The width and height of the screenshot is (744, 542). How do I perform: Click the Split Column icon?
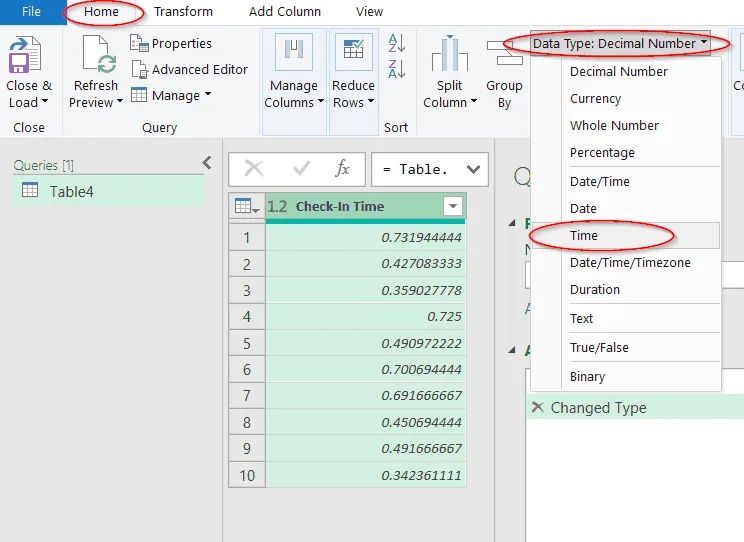(x=450, y=52)
